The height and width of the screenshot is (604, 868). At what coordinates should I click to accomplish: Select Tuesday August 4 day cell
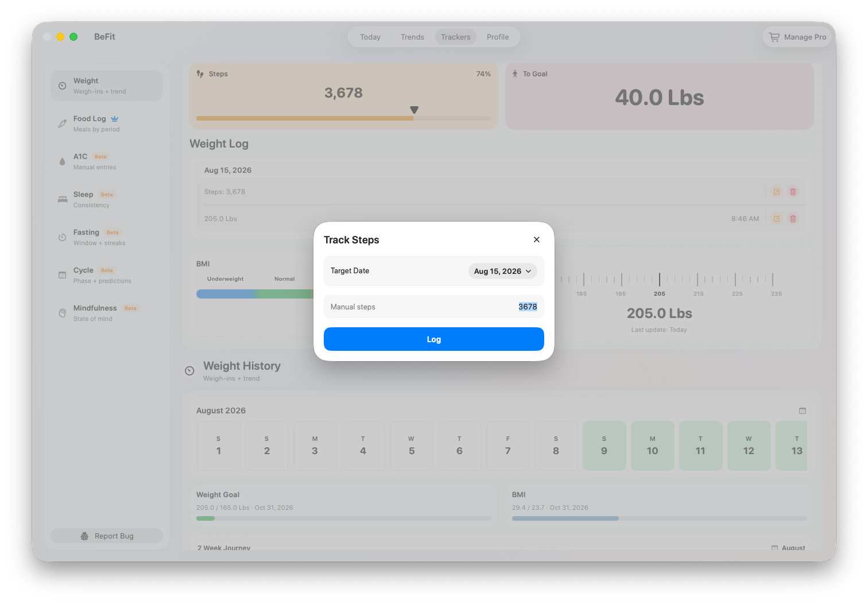[363, 446]
